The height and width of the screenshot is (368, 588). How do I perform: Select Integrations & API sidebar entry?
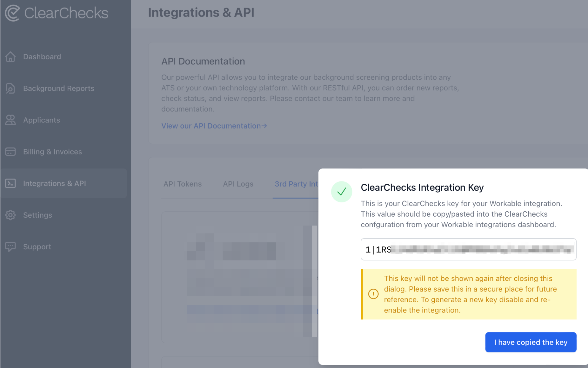point(63,183)
